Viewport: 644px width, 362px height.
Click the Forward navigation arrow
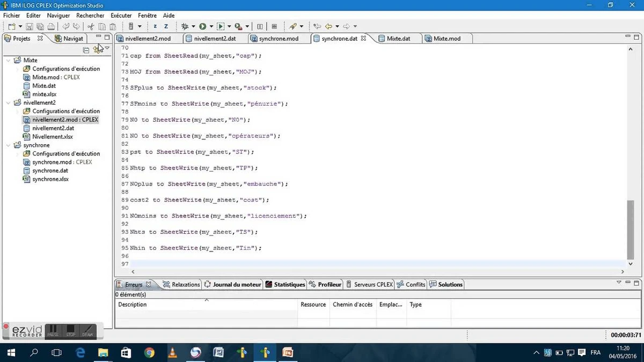[346, 26]
